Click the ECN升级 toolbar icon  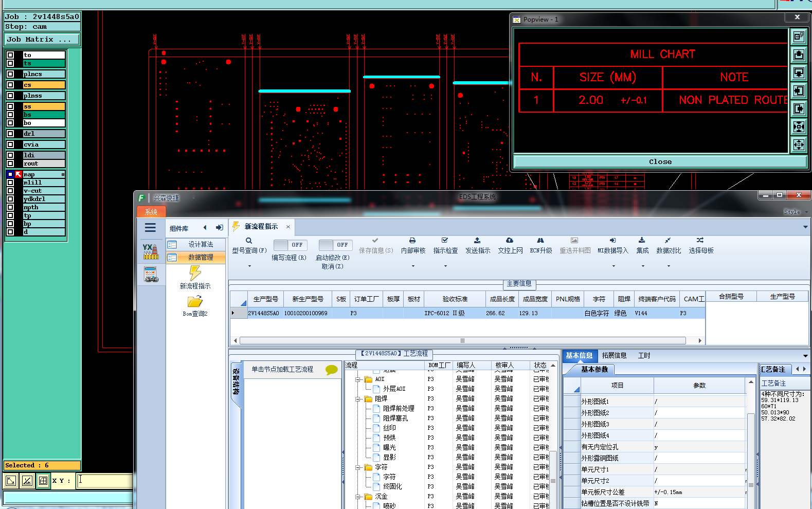pyautogui.click(x=540, y=241)
